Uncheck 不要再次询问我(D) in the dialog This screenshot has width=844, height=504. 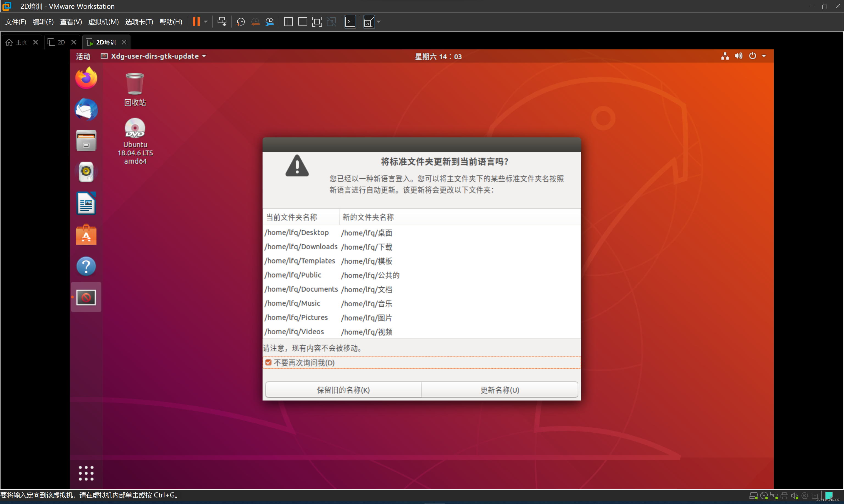point(268,362)
